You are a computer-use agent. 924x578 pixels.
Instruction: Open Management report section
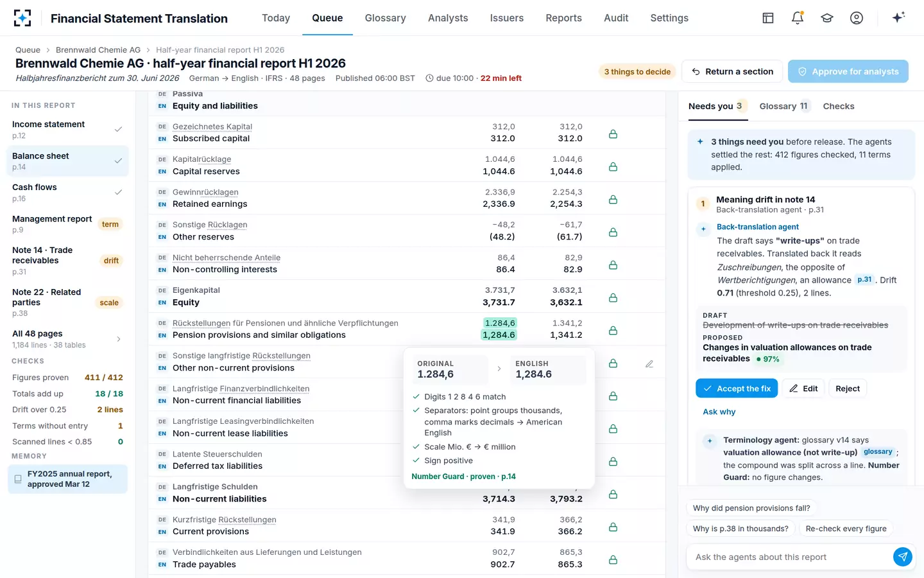coord(67,223)
